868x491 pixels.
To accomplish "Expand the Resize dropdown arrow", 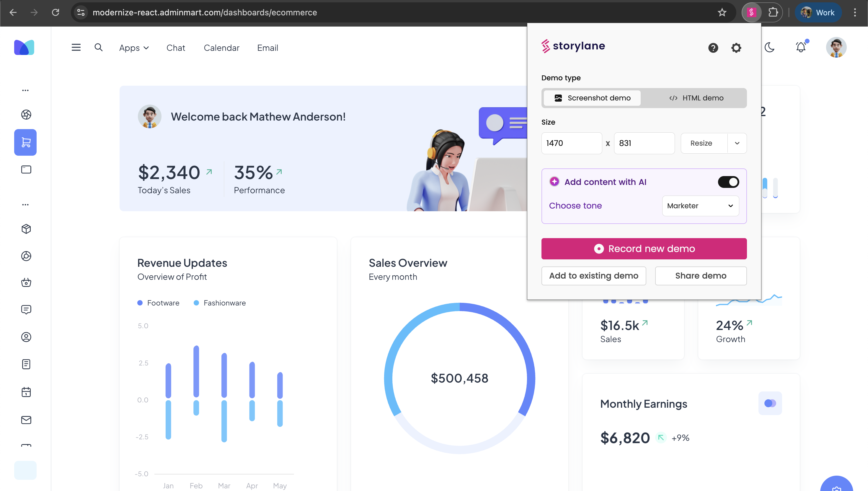I will 737,143.
